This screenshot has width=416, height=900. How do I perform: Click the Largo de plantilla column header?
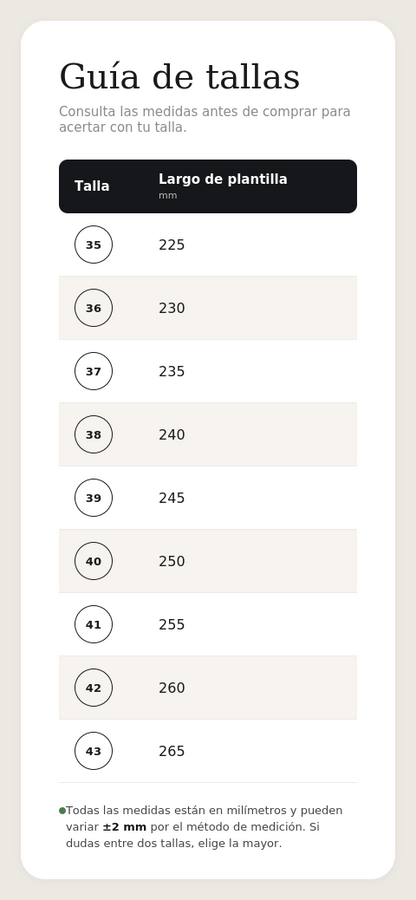pos(223,179)
